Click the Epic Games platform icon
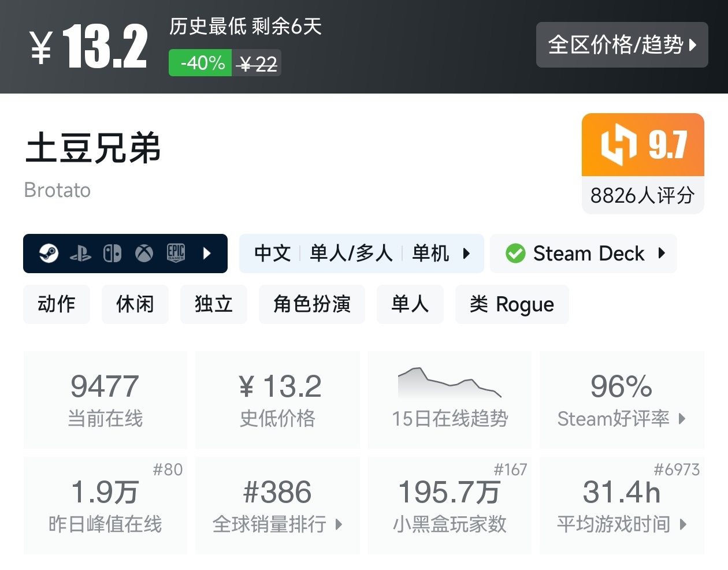Image resolution: width=728 pixels, height=570 pixels. pos(176,254)
